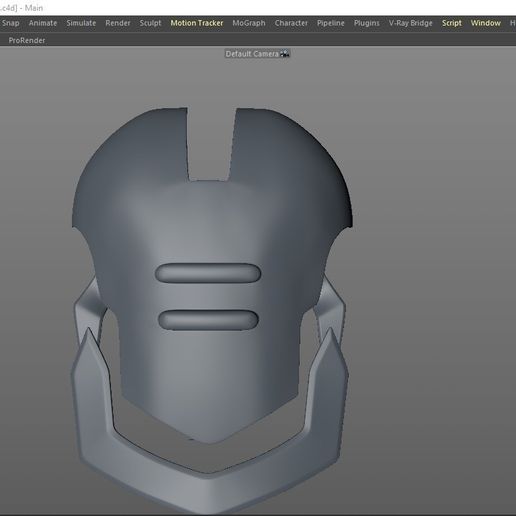516x516 pixels.
Task: Click the camera icon beside Default Camera
Action: pos(285,54)
